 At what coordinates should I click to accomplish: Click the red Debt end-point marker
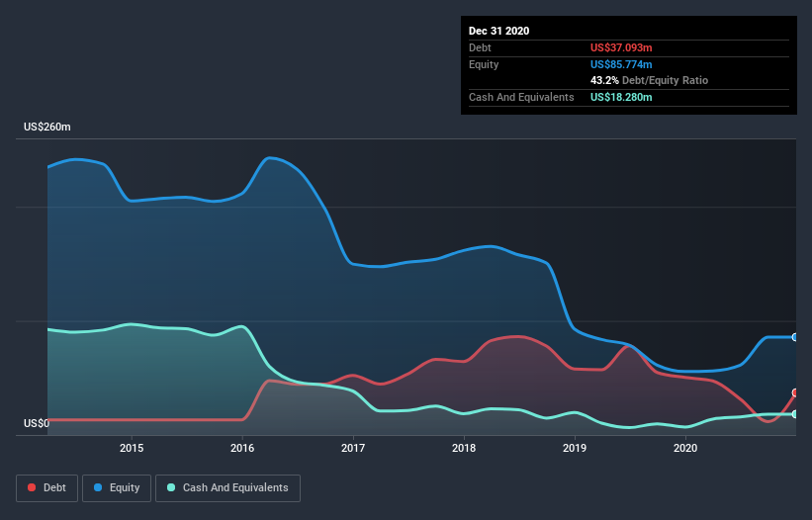pyautogui.click(x=795, y=392)
